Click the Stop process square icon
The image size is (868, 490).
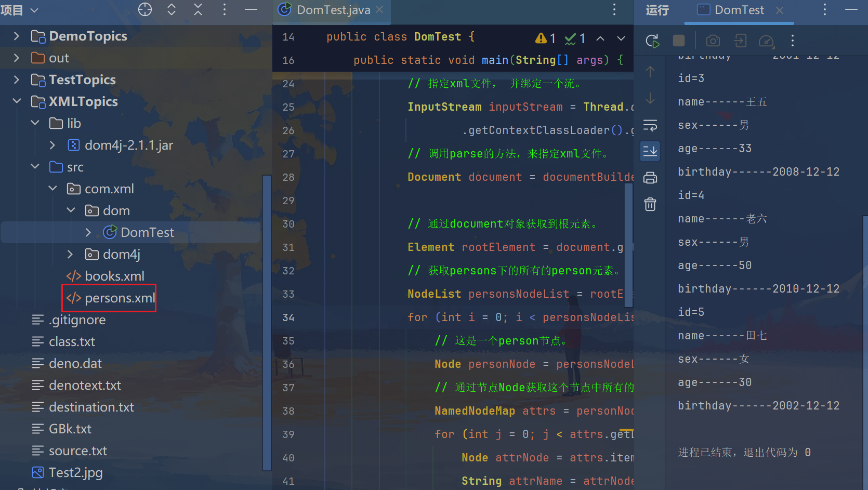pyautogui.click(x=679, y=41)
